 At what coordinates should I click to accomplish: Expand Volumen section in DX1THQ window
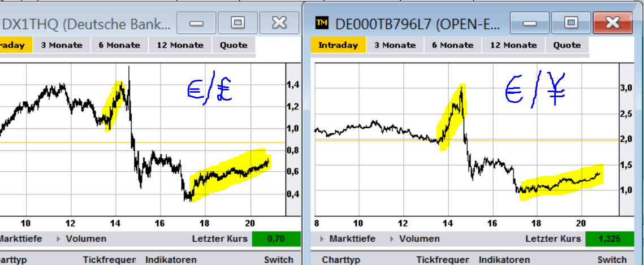point(81,238)
